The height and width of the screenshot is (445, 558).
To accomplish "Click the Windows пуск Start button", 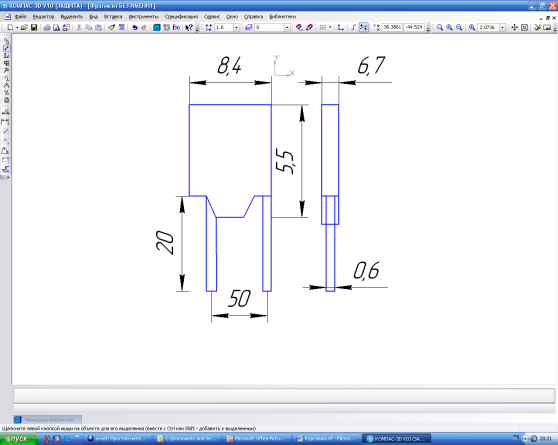I will pos(19,439).
